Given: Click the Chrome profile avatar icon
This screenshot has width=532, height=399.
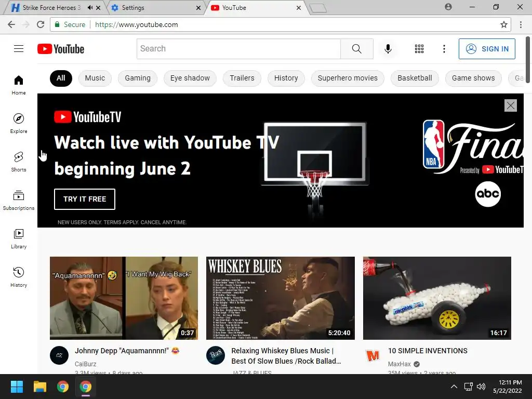Looking at the screenshot, I should pos(448,7).
